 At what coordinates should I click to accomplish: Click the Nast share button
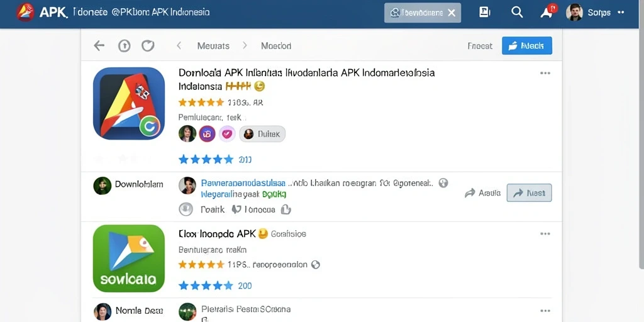pyautogui.click(x=529, y=192)
